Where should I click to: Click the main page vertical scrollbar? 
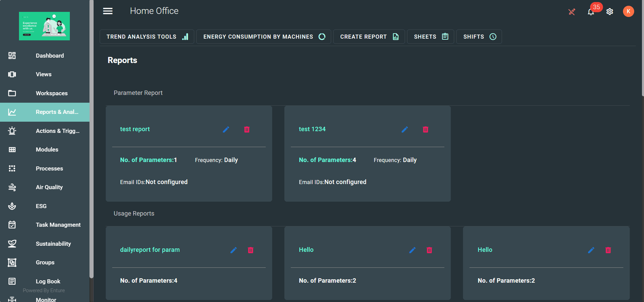pyautogui.click(x=643, y=47)
